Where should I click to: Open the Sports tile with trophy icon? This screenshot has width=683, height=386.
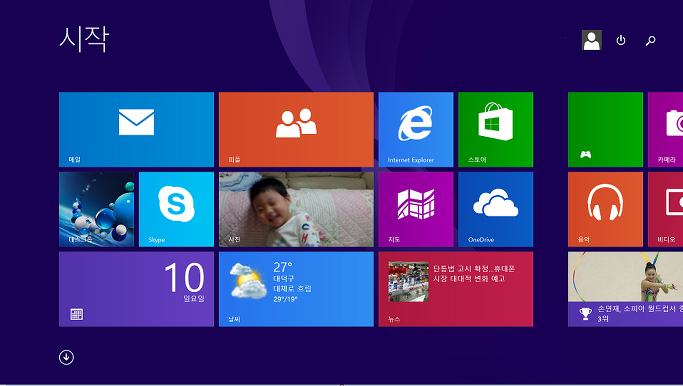(x=626, y=289)
